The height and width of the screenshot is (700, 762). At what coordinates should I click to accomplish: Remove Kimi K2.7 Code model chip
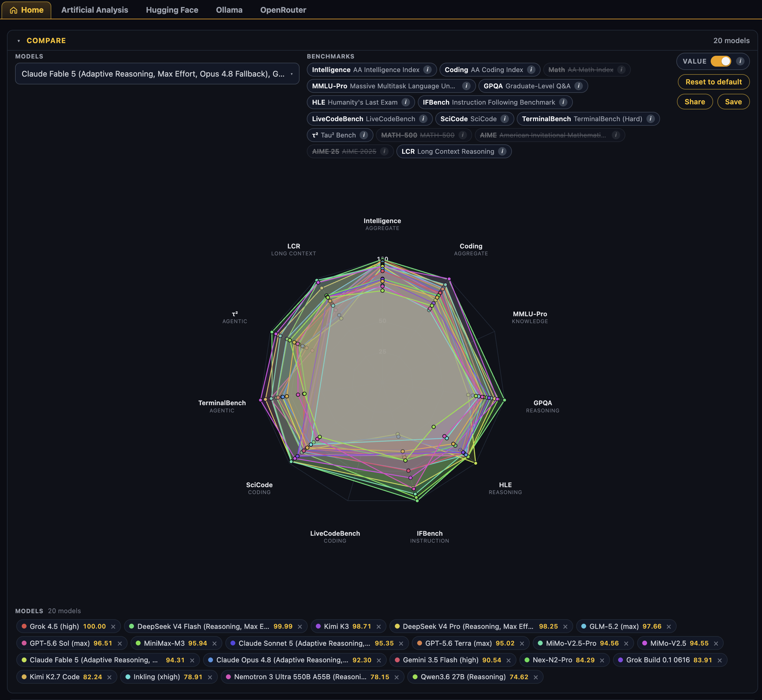click(x=109, y=677)
